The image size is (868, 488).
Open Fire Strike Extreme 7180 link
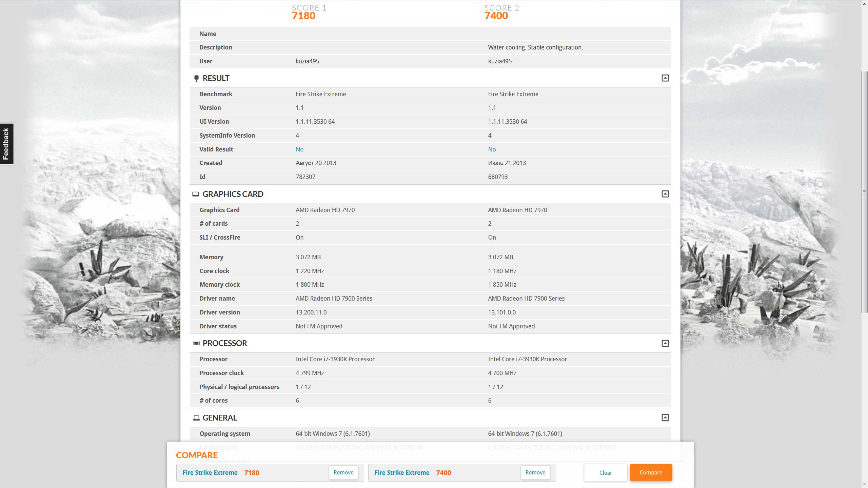click(210, 473)
